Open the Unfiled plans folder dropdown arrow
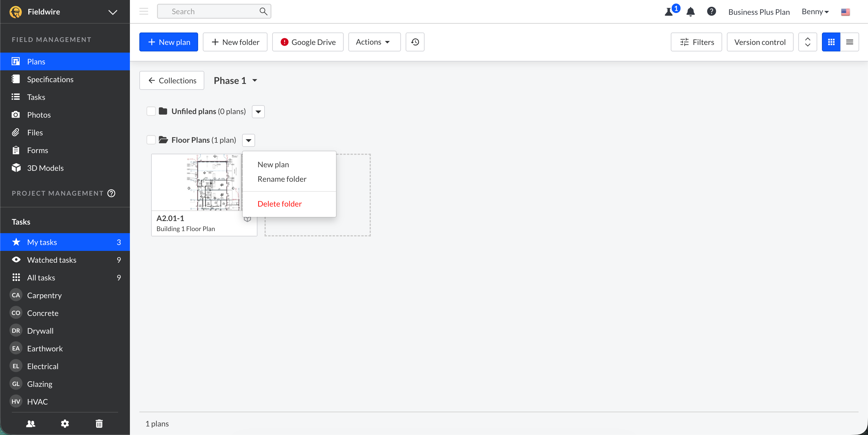This screenshot has width=868, height=435. click(x=258, y=112)
